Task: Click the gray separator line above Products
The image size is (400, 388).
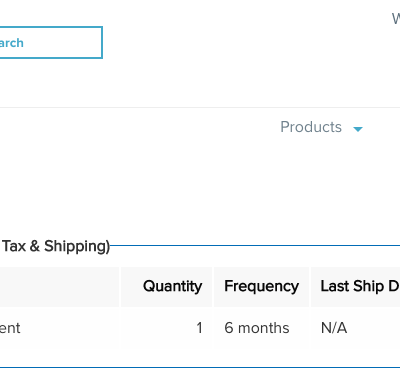Action: tap(200, 107)
